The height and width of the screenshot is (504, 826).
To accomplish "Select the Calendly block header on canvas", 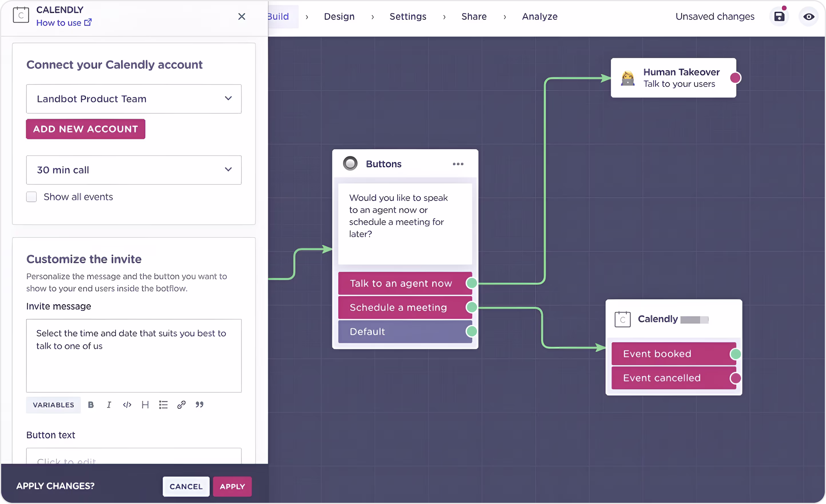I will tap(674, 319).
